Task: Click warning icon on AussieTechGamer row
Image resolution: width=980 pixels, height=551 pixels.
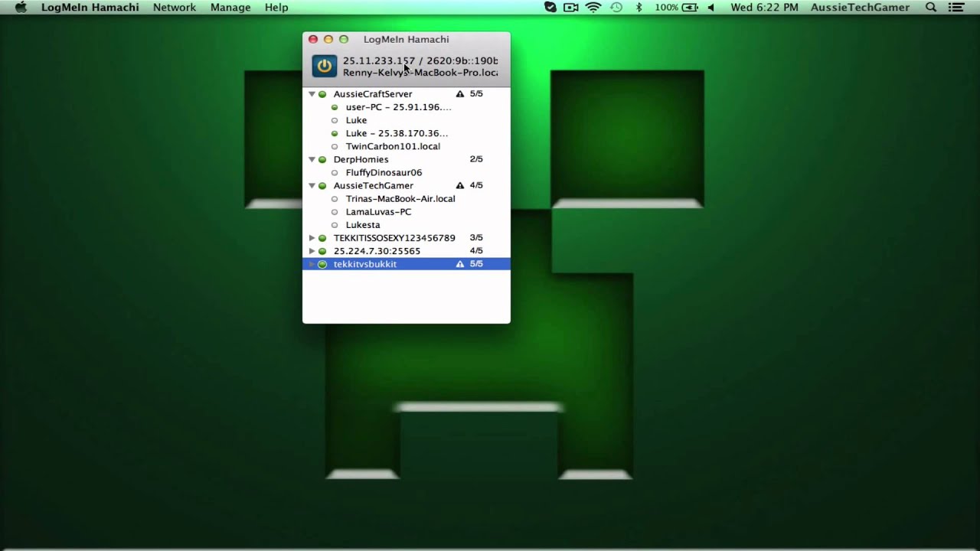Action: tap(460, 185)
